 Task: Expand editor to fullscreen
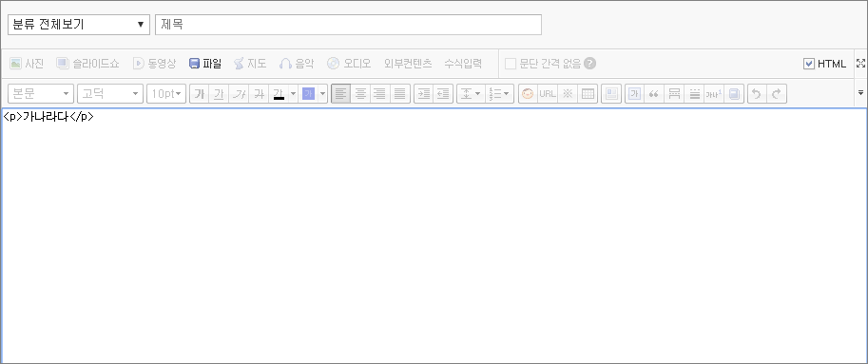pos(860,63)
